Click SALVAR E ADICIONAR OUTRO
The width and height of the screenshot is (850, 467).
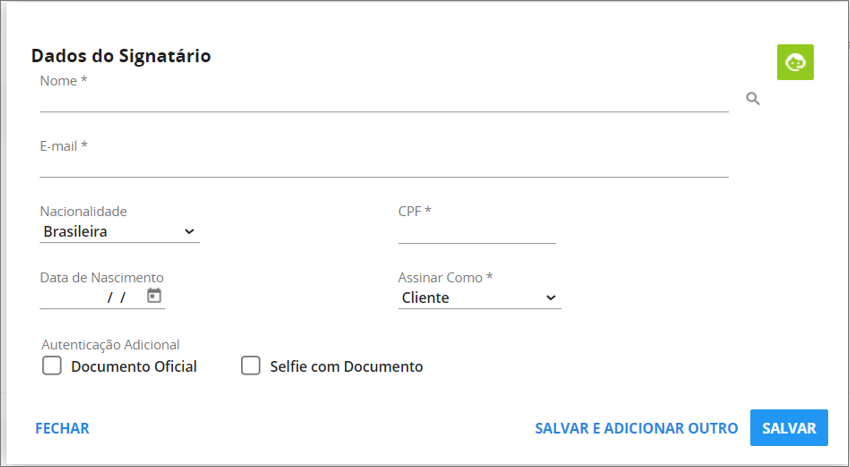coord(636,428)
